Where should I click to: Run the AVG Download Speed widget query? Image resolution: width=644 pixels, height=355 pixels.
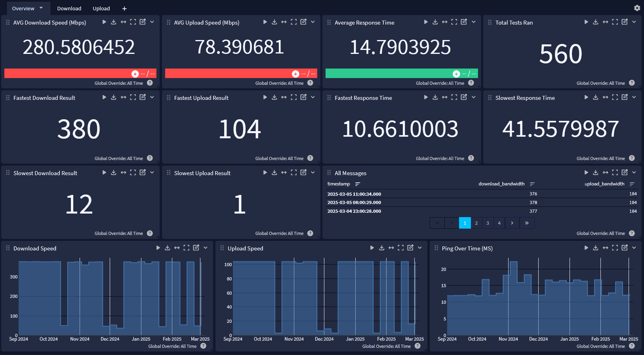[x=104, y=22]
